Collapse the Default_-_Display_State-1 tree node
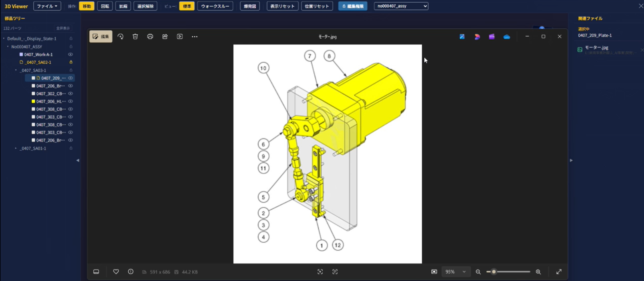Screen dimensions: 644x281 (4, 38)
